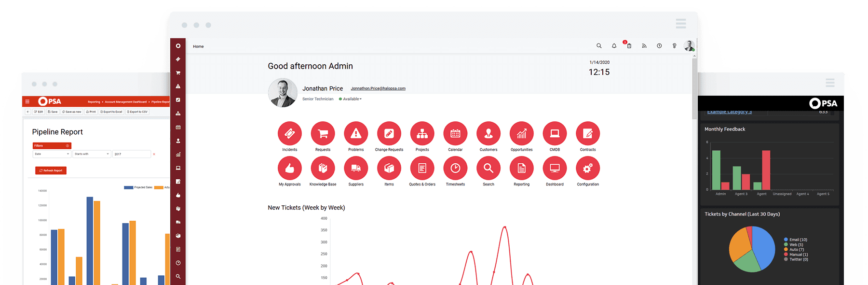Open the Projects hierarchy icon
The width and height of the screenshot is (868, 285).
(422, 133)
